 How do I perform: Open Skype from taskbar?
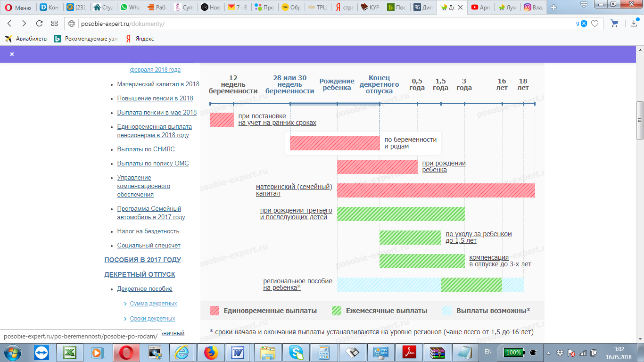click(296, 352)
